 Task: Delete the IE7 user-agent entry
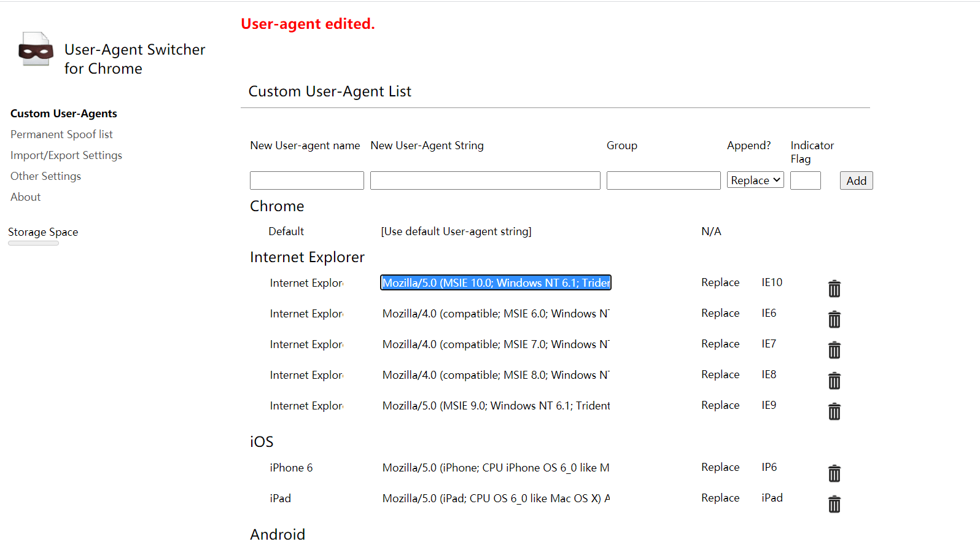point(834,350)
